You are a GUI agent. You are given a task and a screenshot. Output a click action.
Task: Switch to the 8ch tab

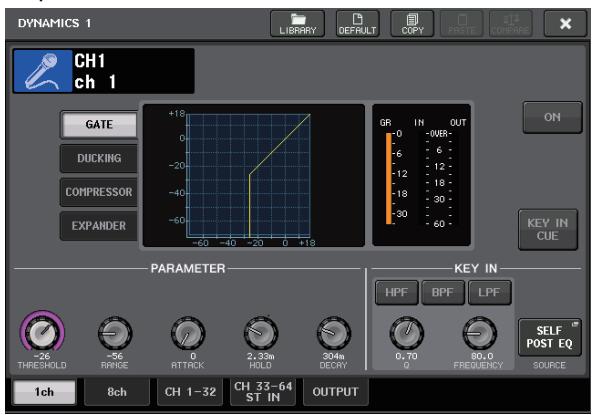(117, 392)
